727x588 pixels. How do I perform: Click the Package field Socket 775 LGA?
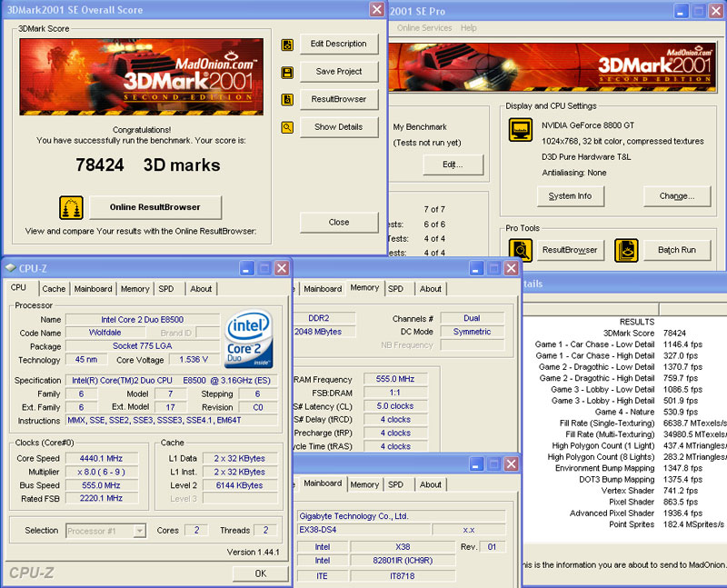143,346
